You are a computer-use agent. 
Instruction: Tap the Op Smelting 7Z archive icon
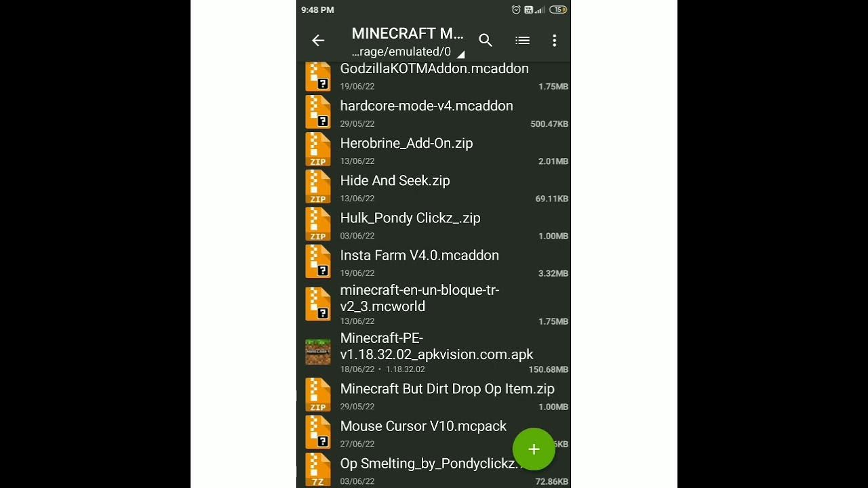(x=318, y=469)
